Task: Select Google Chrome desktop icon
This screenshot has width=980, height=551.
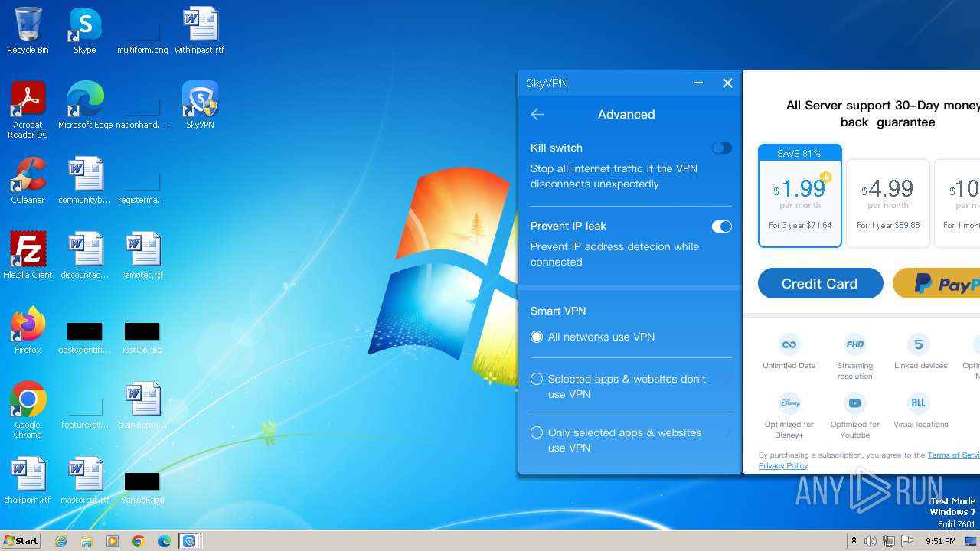Action: 28,410
